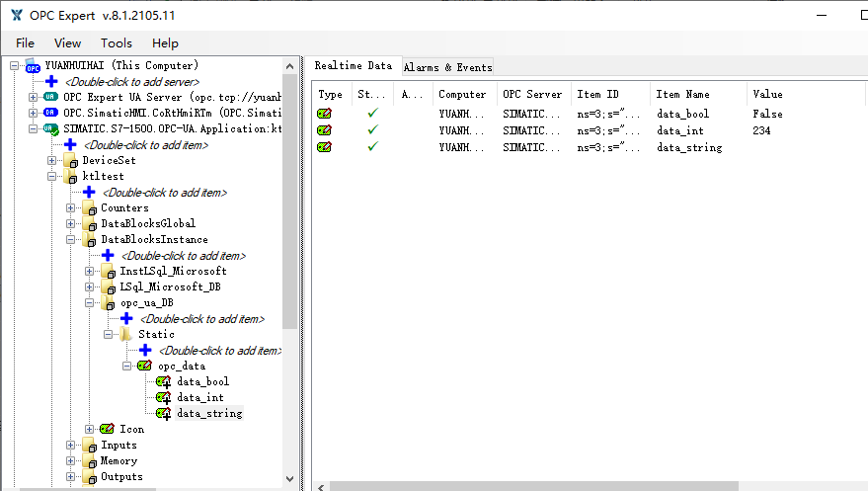Expand the InstLSql_Microsoft folder
The image size is (868, 491).
(90, 272)
